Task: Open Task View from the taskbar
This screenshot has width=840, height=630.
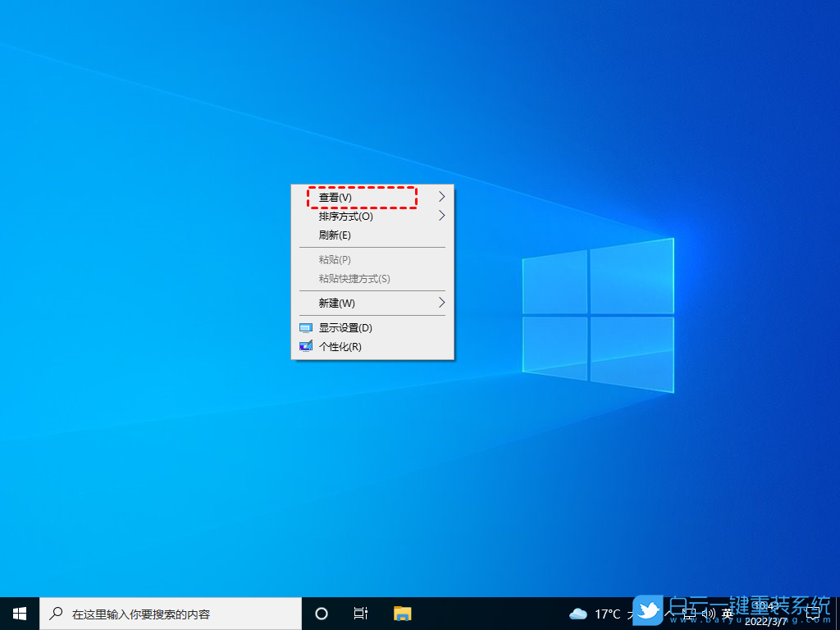Action: (x=360, y=613)
